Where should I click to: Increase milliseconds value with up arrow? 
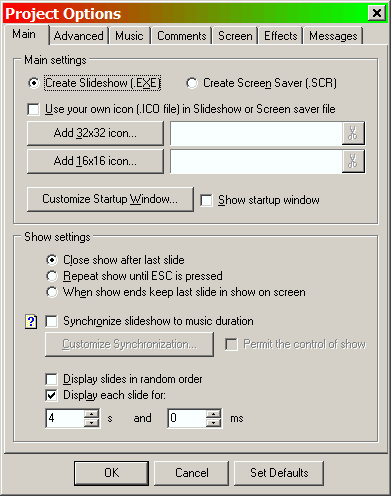coord(213,414)
